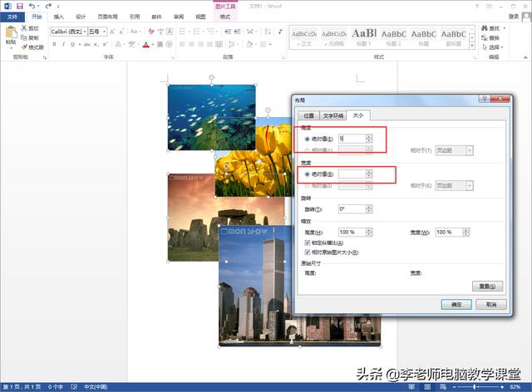The height and width of the screenshot is (392, 532).
Task: Click the OK (确定) button
Action: pyautogui.click(x=456, y=305)
